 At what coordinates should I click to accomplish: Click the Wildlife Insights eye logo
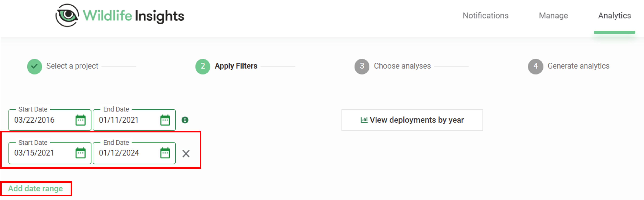[x=67, y=15]
